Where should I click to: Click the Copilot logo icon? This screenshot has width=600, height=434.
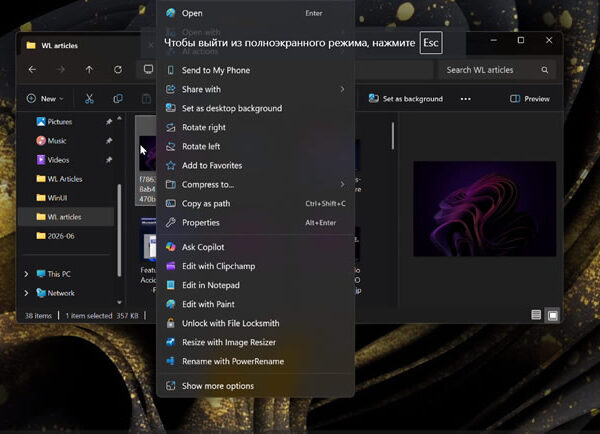coord(171,247)
